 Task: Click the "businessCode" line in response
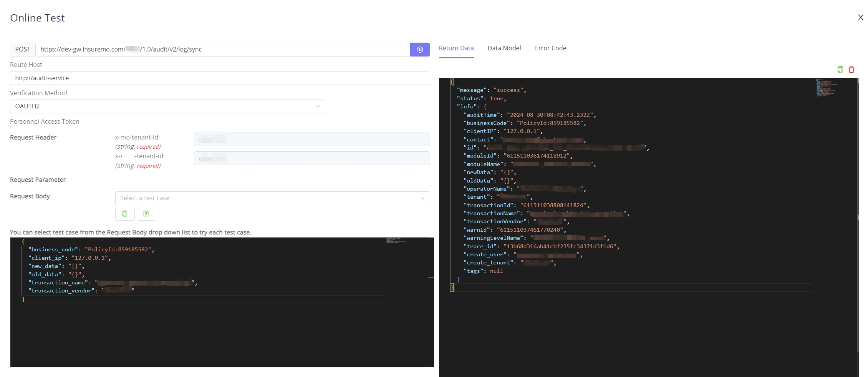(x=525, y=123)
